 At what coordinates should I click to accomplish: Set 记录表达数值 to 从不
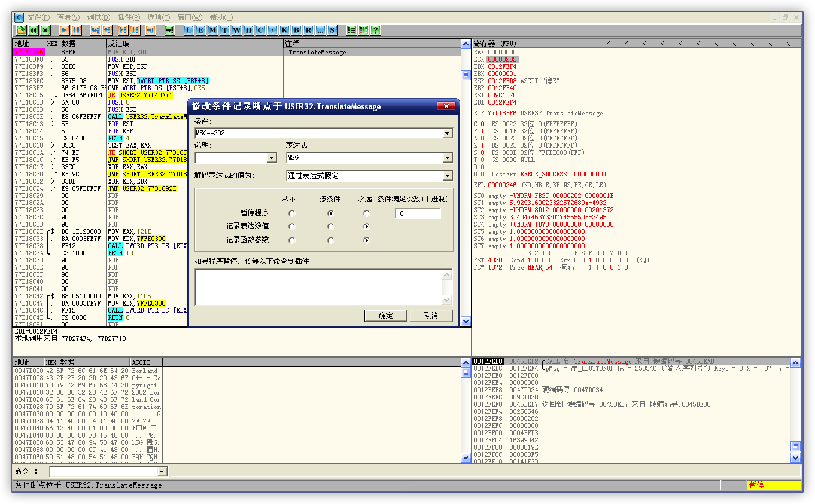(x=291, y=226)
